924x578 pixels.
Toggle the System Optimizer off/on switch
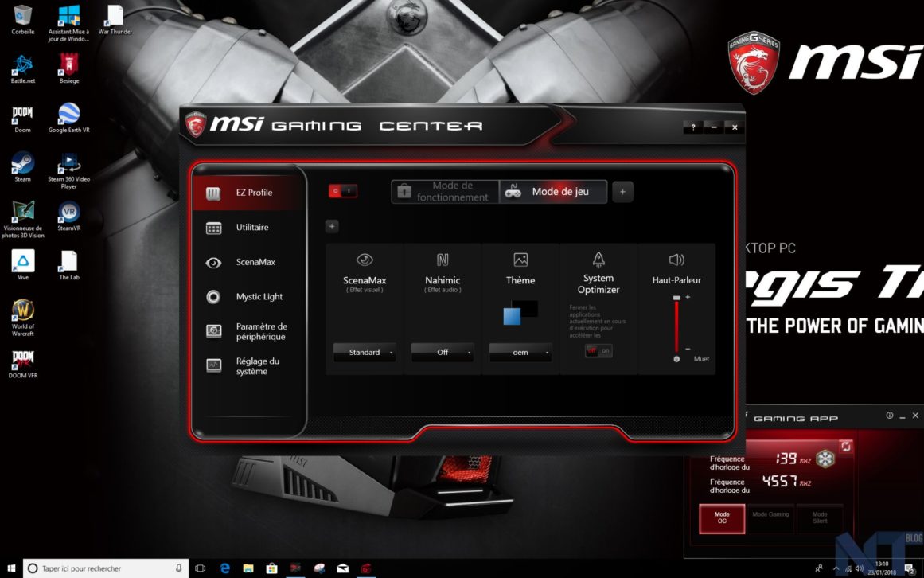[x=598, y=350]
